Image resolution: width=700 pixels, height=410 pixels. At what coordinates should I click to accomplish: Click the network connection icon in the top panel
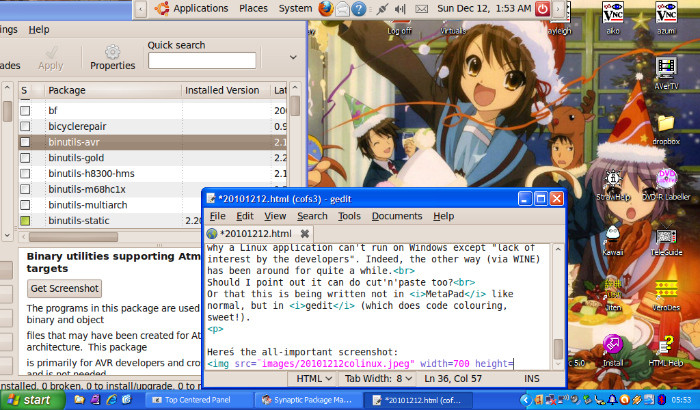382,8
